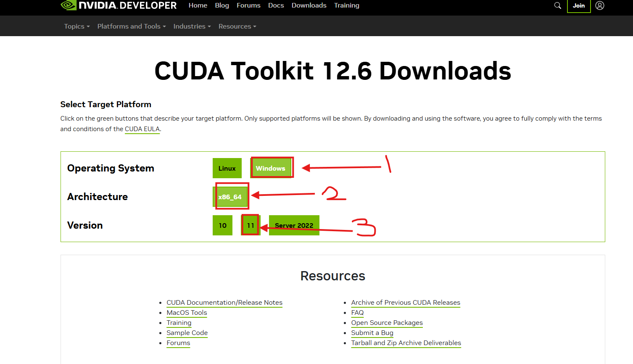Click the Version row label
The width and height of the screenshot is (633, 364).
tap(85, 225)
